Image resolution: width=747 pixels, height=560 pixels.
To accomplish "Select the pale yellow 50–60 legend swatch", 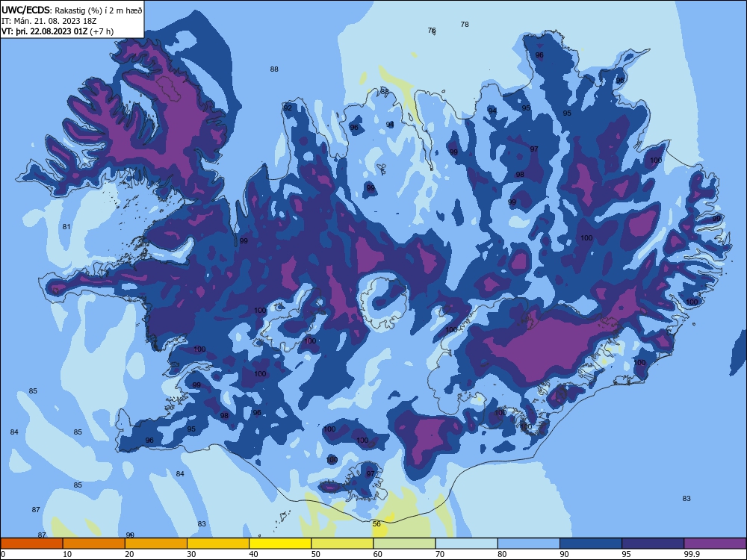I will 342,544.
